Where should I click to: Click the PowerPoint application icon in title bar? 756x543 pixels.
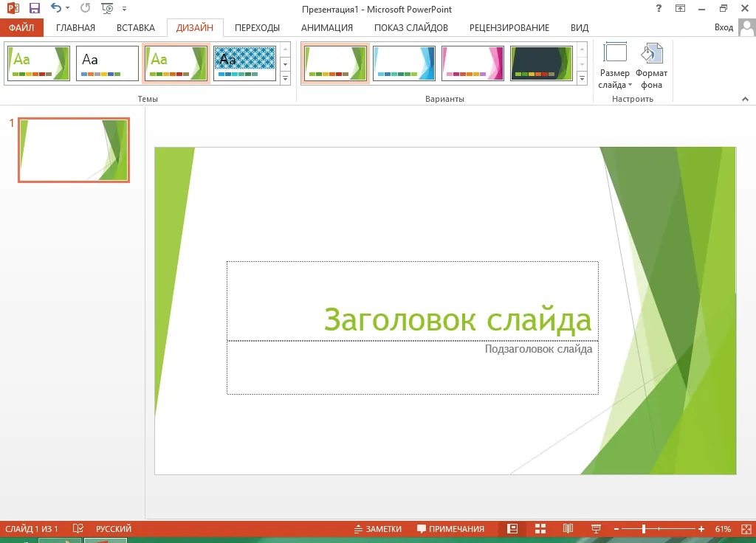(13, 8)
